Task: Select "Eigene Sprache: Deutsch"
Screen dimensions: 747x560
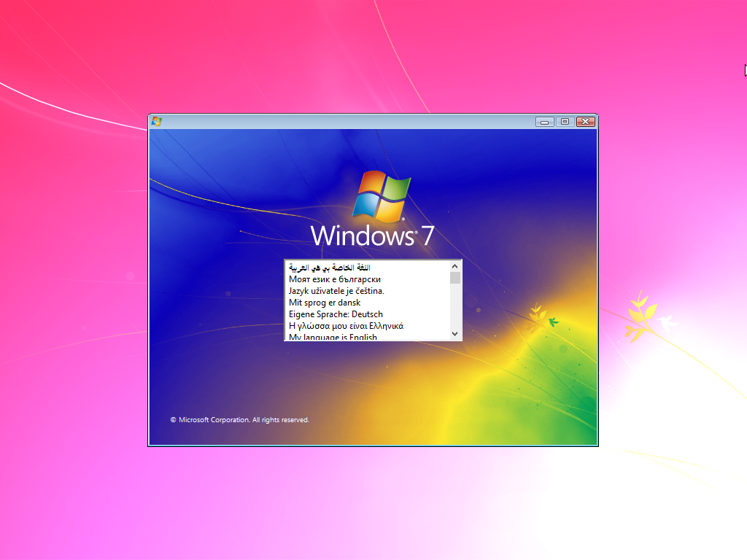Action: pos(368,314)
